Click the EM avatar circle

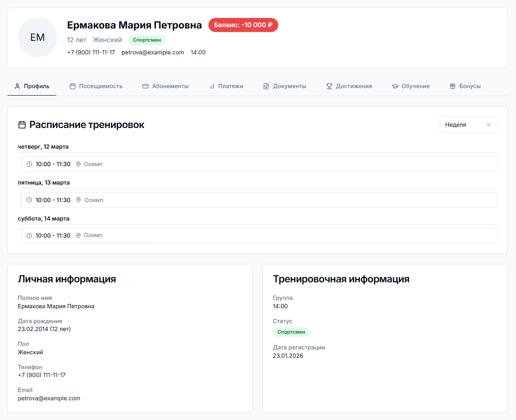tap(38, 37)
